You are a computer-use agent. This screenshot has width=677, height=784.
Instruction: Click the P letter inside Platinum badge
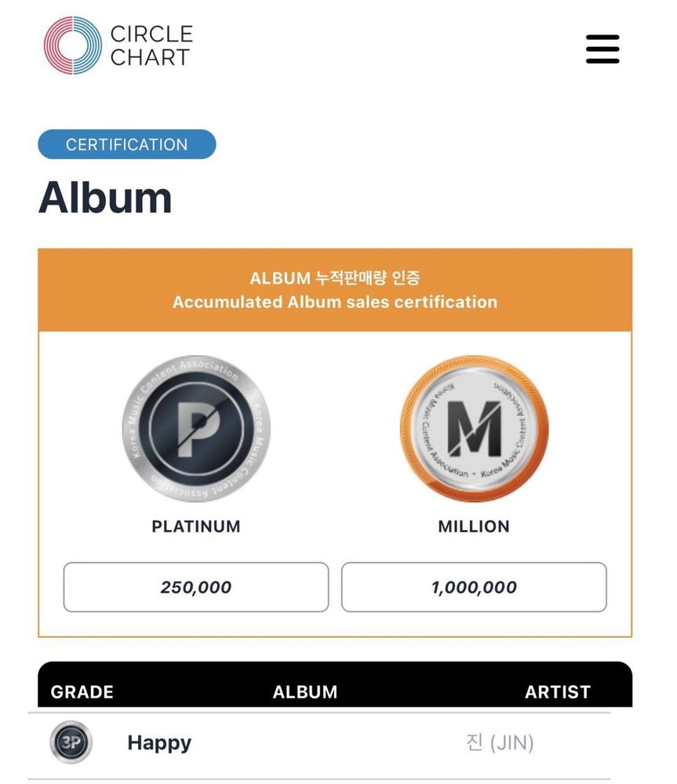pyautogui.click(x=197, y=429)
